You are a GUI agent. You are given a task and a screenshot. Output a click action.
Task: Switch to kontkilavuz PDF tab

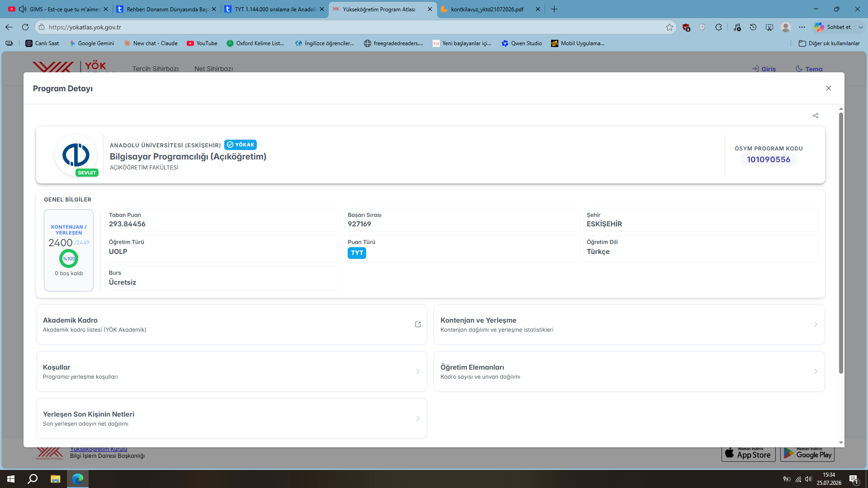pyautogui.click(x=490, y=9)
